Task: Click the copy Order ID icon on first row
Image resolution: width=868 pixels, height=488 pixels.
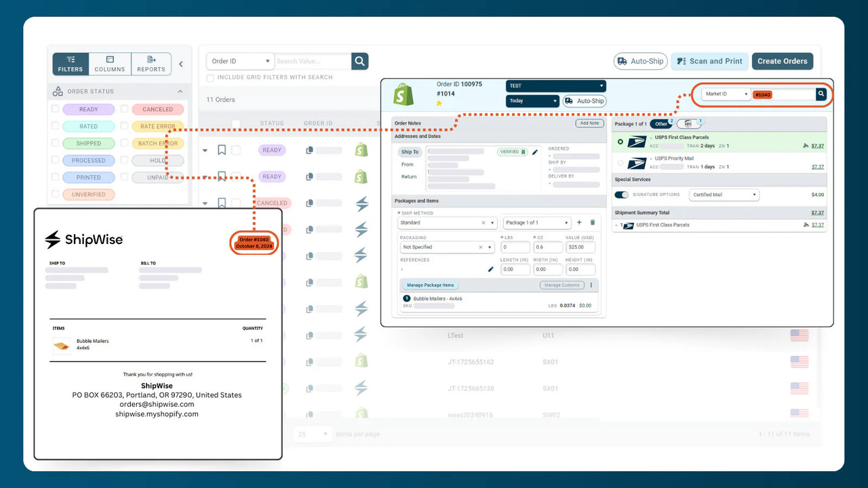Action: click(x=311, y=149)
